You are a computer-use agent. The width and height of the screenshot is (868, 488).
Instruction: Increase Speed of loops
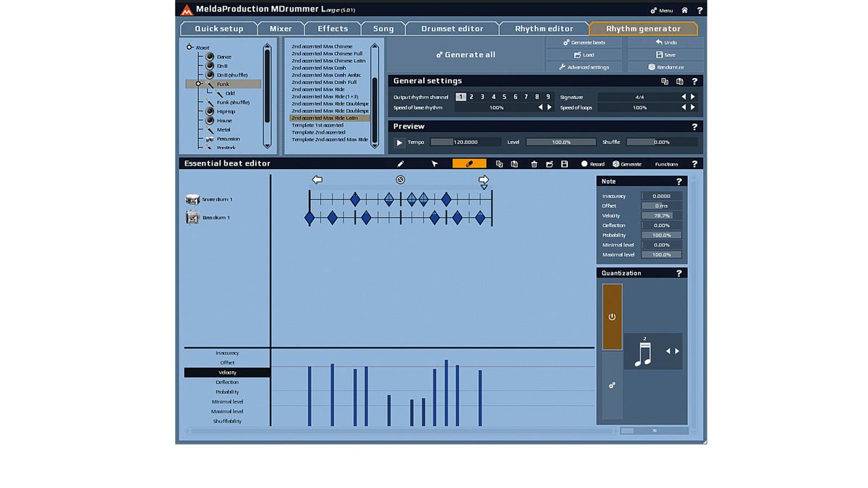693,108
